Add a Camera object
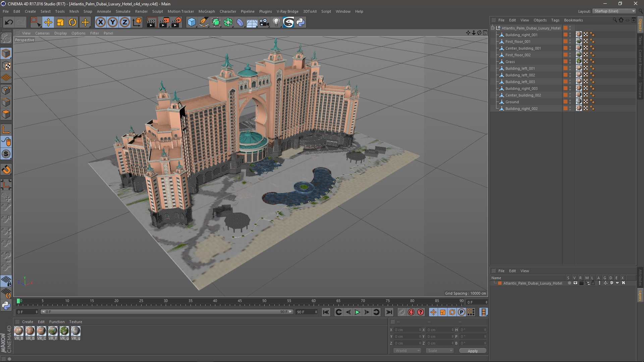 coord(264,22)
